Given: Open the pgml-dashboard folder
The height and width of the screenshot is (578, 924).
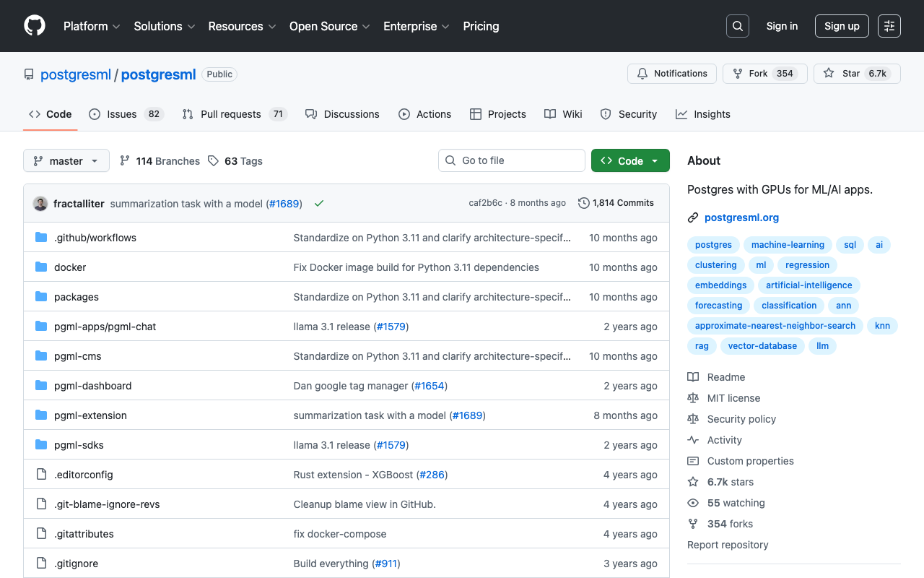Looking at the screenshot, I should (x=92, y=386).
